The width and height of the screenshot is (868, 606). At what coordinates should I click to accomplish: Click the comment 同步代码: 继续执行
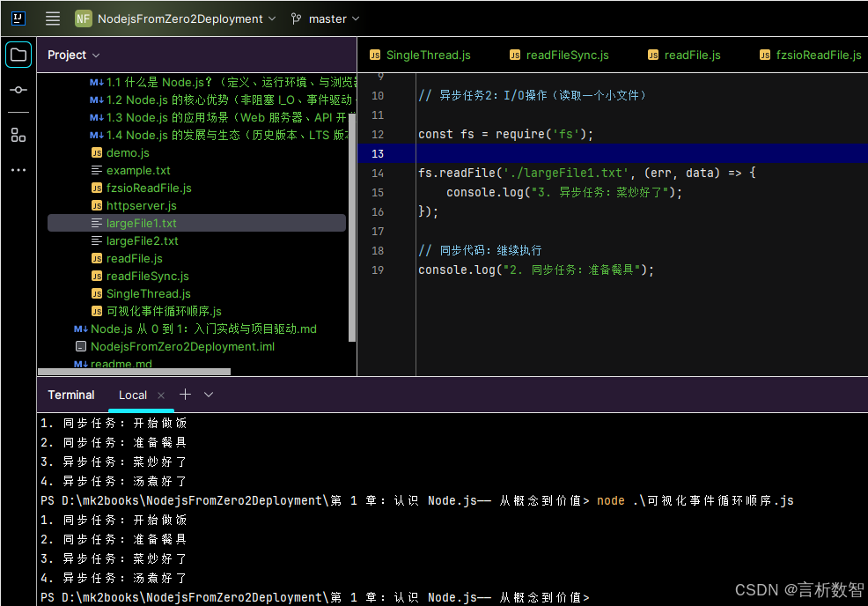point(480,250)
